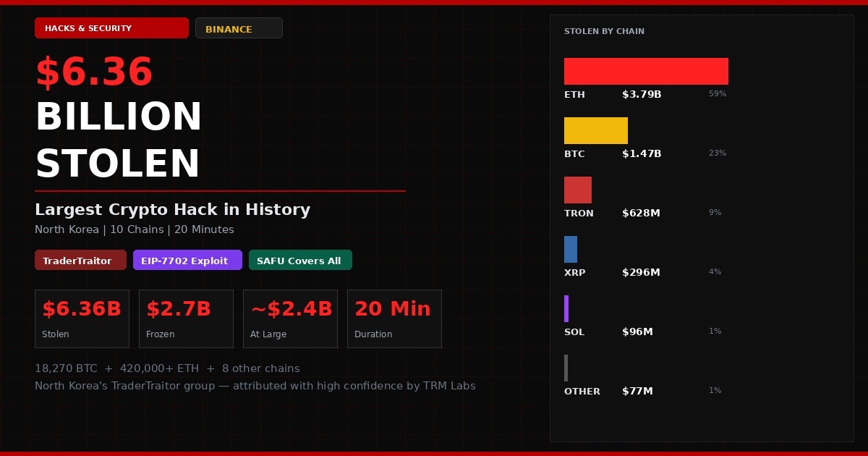Click the $6.36B Stolen stat card

click(x=82, y=318)
